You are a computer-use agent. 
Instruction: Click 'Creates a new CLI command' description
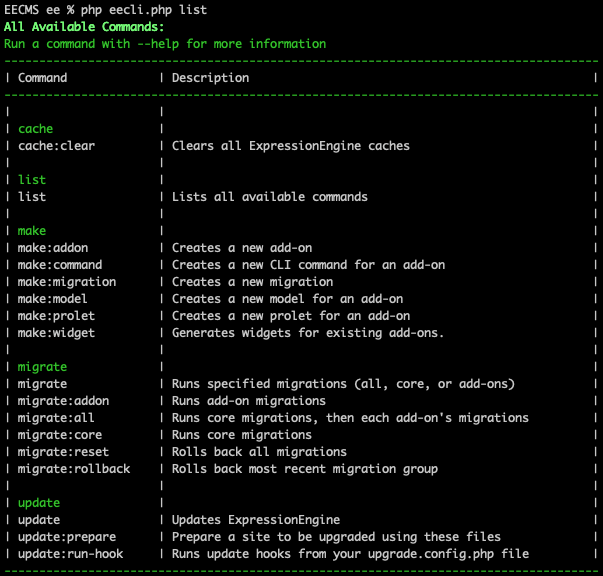pos(308,265)
